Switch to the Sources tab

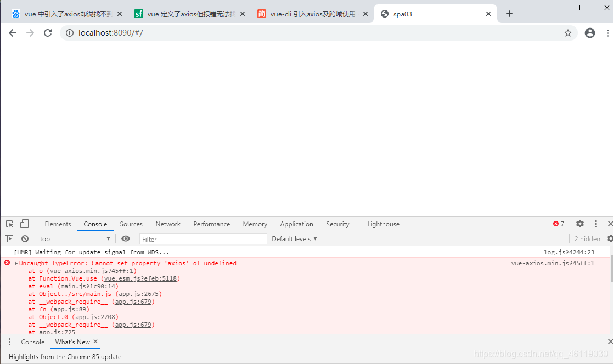pyautogui.click(x=131, y=224)
